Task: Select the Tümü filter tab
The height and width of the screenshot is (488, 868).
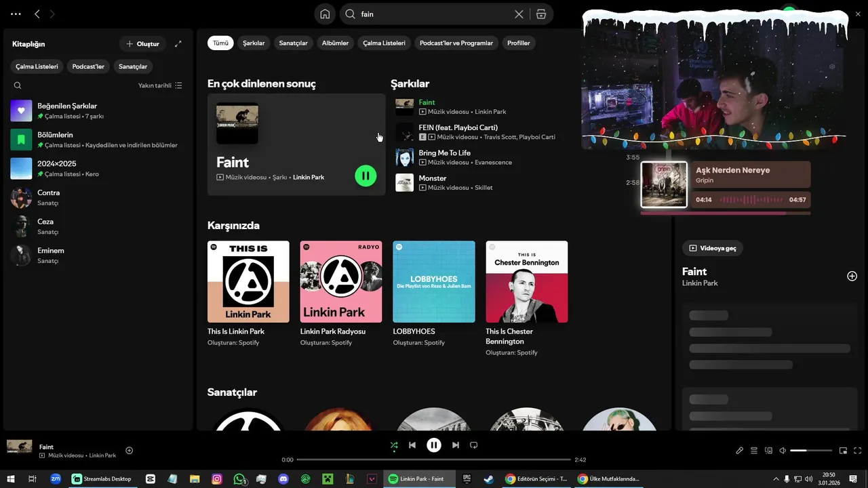Action: pos(220,43)
